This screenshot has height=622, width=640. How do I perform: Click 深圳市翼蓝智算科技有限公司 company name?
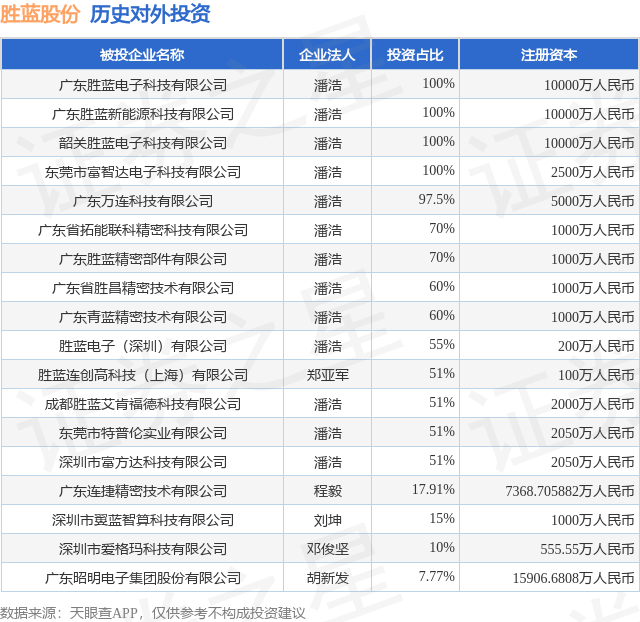coord(142,520)
